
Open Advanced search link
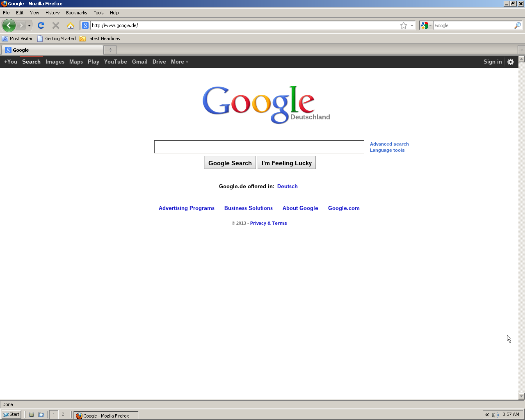(389, 144)
